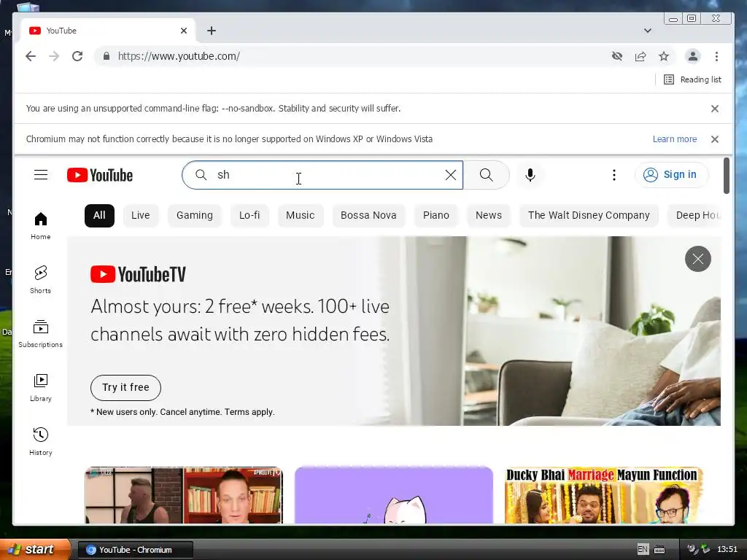Open the Windows Start menu

point(34,549)
